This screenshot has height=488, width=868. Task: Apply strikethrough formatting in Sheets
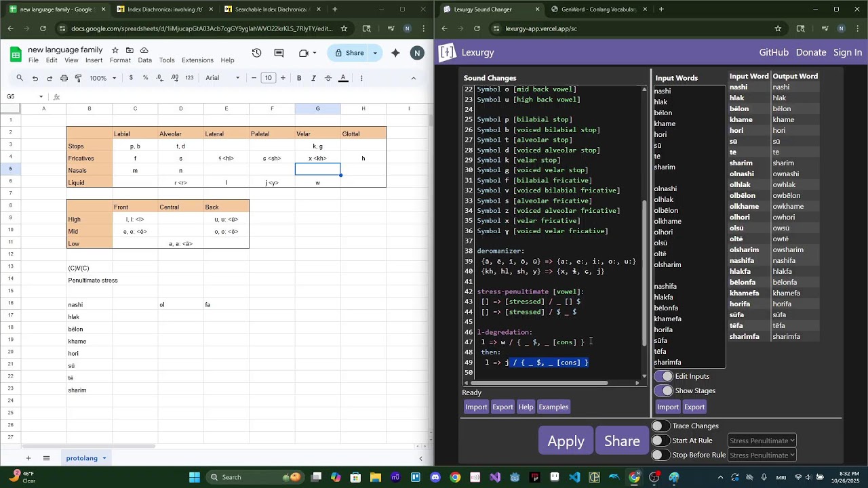(x=328, y=78)
